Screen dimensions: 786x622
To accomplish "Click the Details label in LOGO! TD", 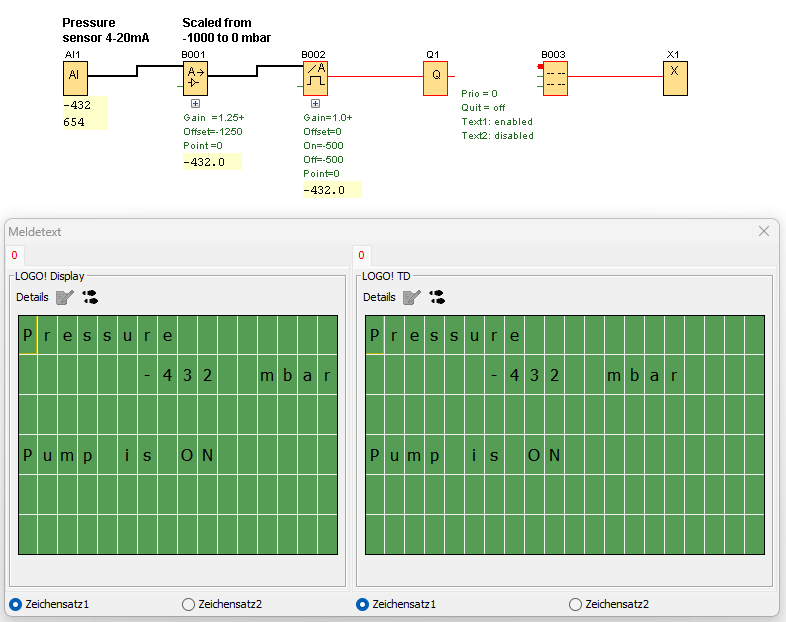I will coord(379,297).
